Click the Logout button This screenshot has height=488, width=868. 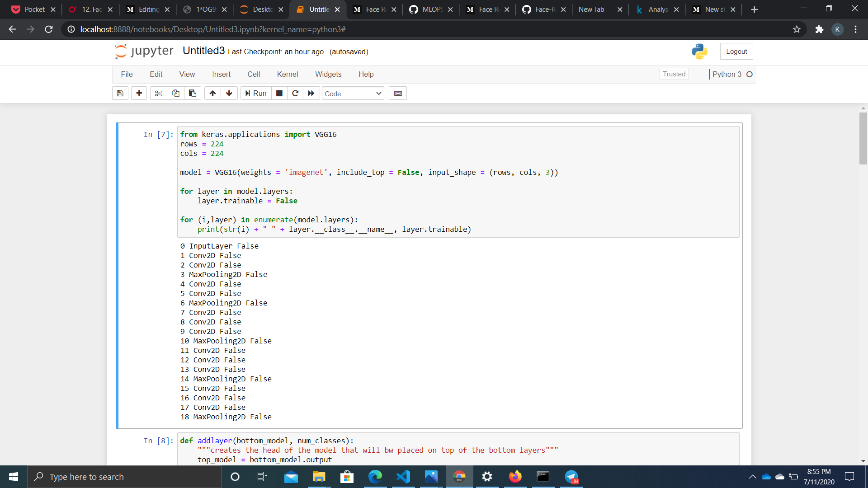736,52
